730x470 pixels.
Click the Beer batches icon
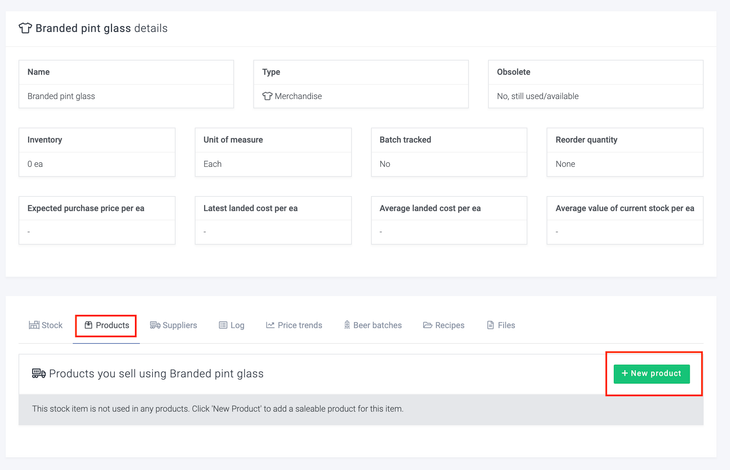(x=347, y=325)
